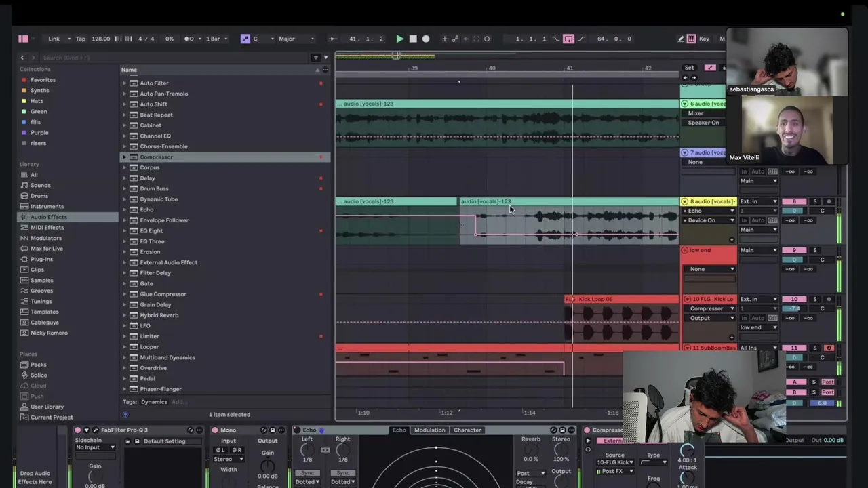Click the Set locator button
868x488 pixels.
tap(689, 68)
